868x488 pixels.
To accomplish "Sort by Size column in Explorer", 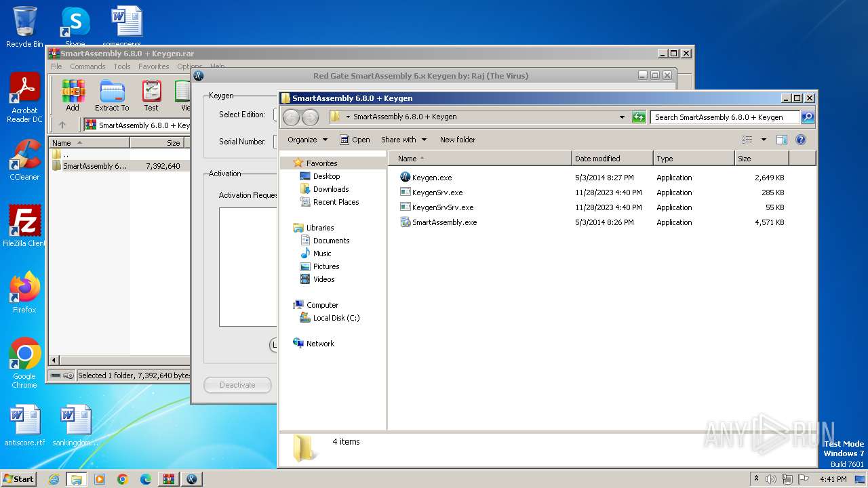I will point(762,159).
